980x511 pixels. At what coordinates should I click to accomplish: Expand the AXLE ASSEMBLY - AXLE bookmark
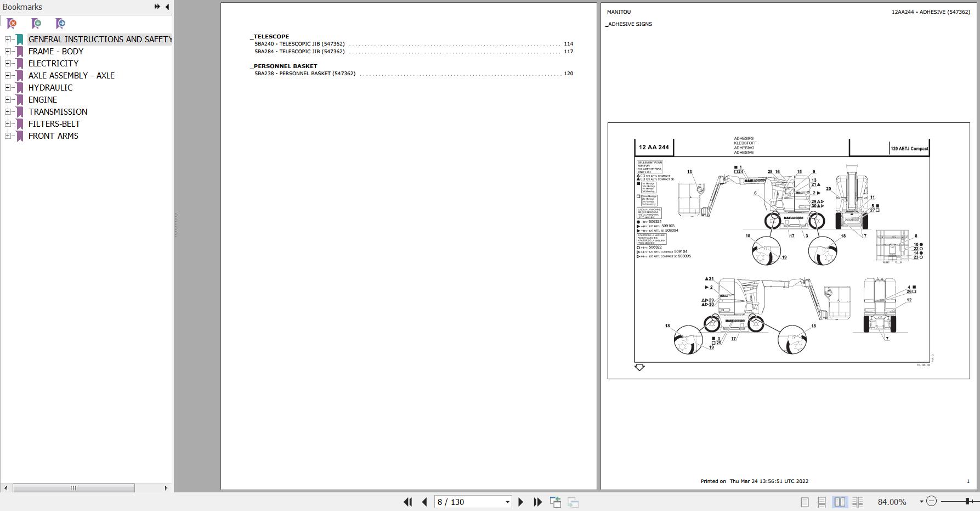(x=8, y=75)
